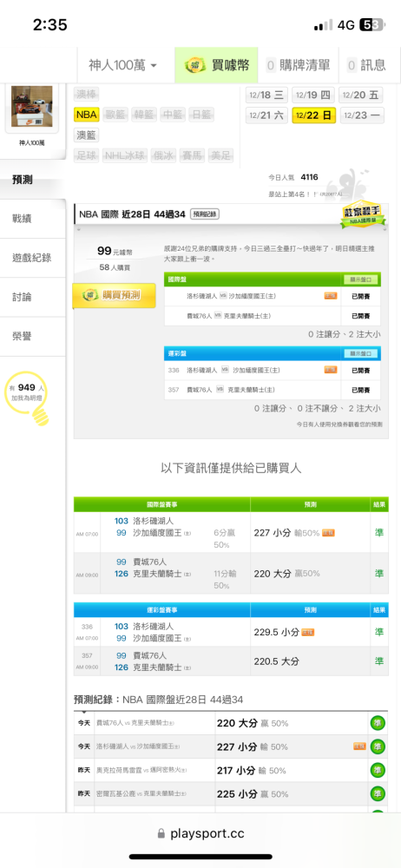Click 顯示盤口 in the 國際盤 header
This screenshot has width=401, height=868.
[x=360, y=279]
